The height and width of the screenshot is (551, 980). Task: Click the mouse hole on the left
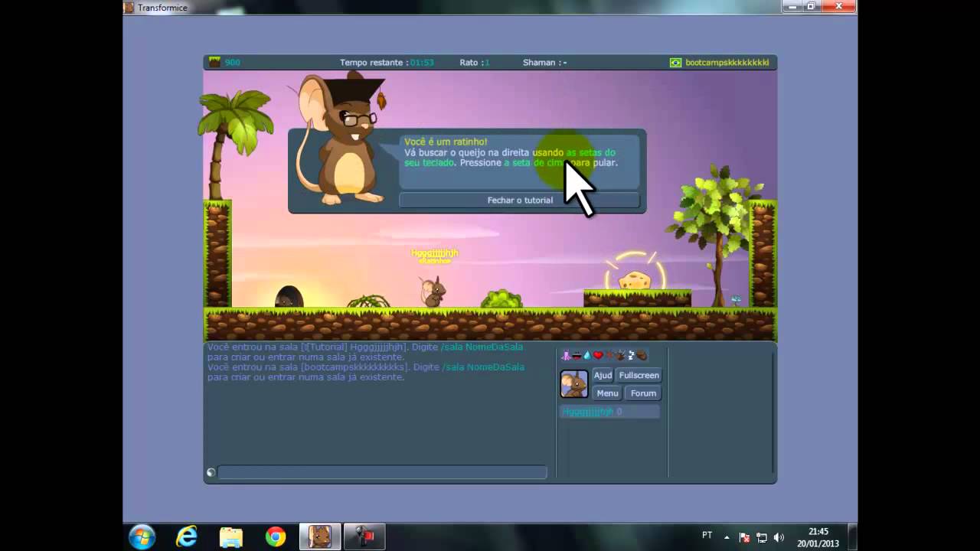point(289,296)
